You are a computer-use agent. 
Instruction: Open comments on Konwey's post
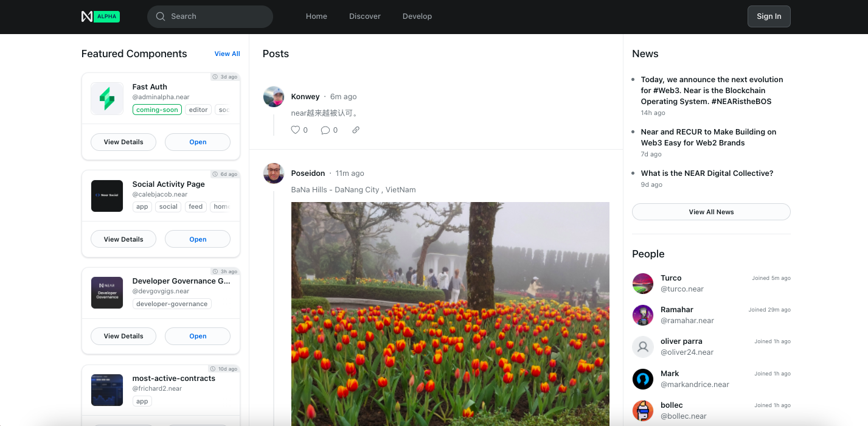(325, 130)
